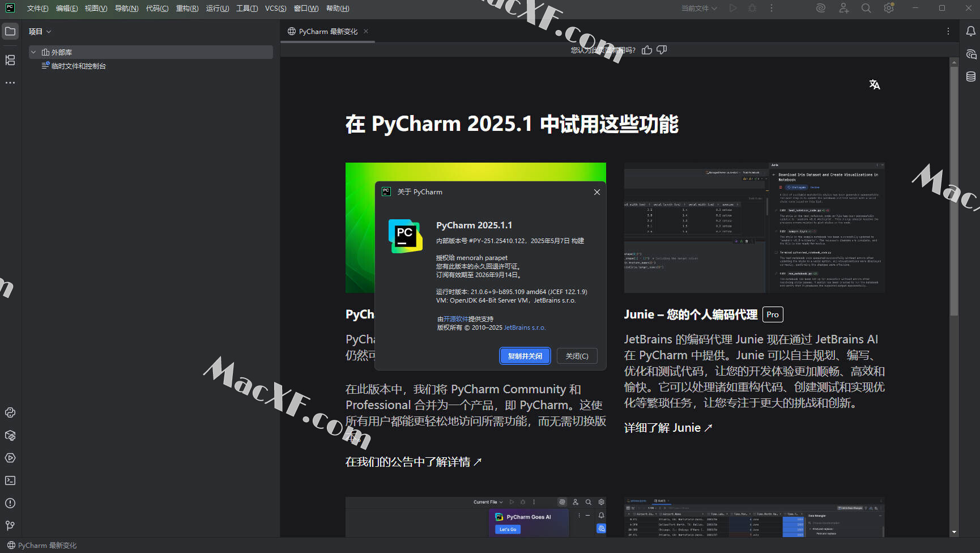The height and width of the screenshot is (553, 980).
Task: Open AI Assistant chat icon in right sidebar
Action: pyautogui.click(x=971, y=54)
